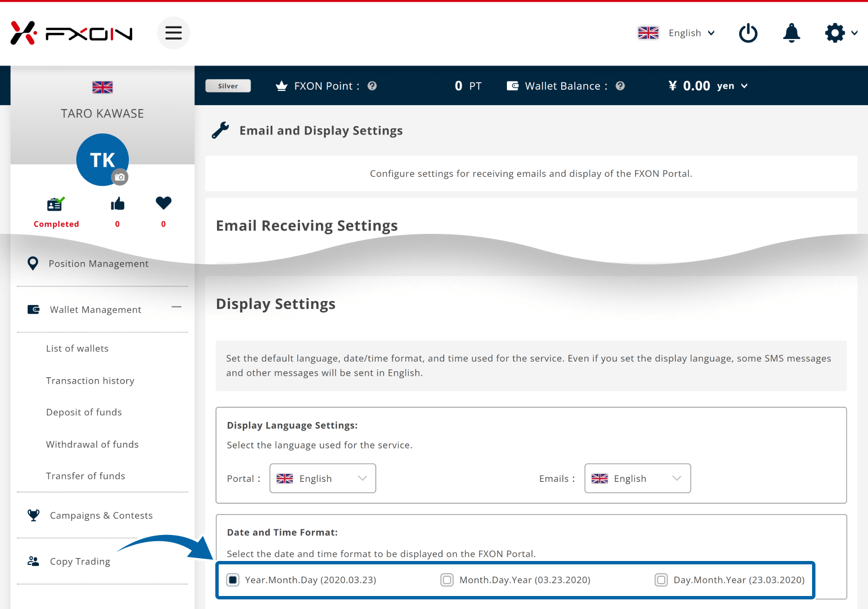Click the heart favorites icon
The image size is (868, 609).
click(x=163, y=203)
